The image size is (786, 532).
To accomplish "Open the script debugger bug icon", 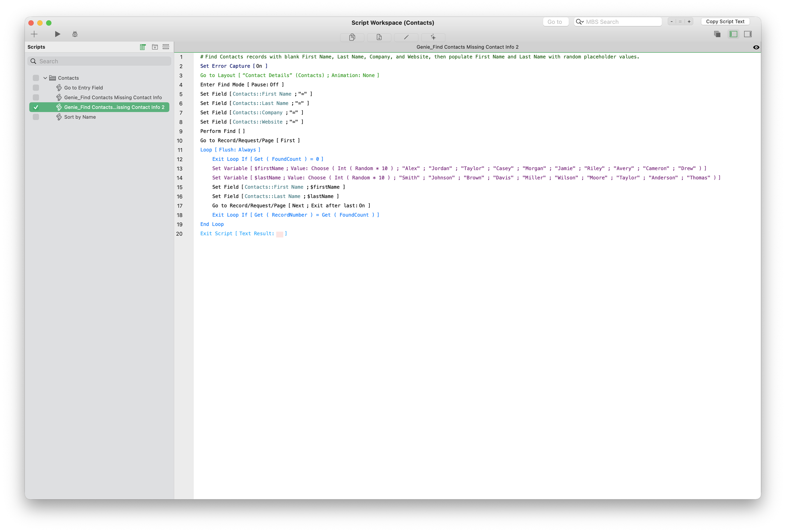I will [75, 34].
